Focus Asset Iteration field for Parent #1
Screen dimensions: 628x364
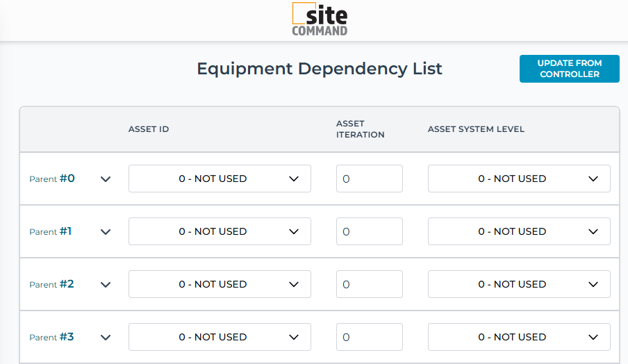(x=370, y=231)
